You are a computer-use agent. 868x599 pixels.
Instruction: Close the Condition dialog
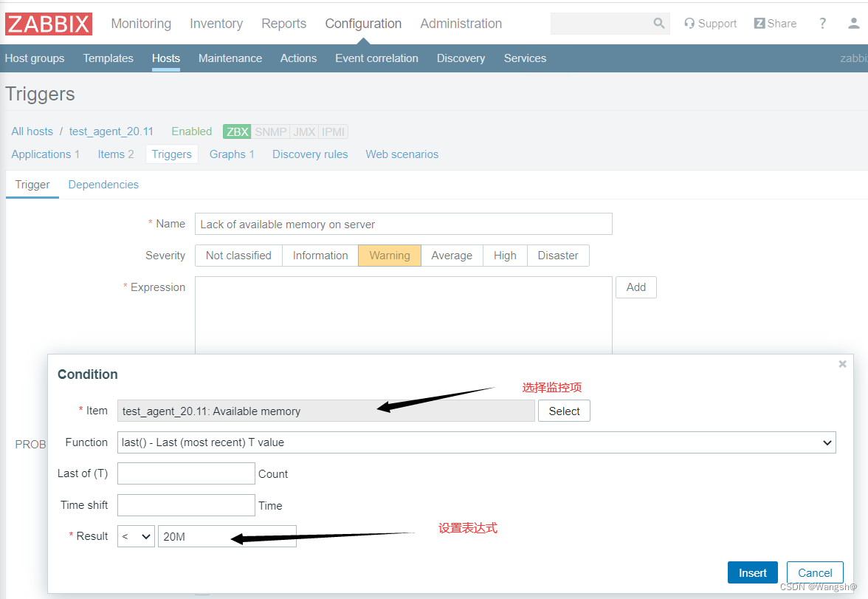843,364
